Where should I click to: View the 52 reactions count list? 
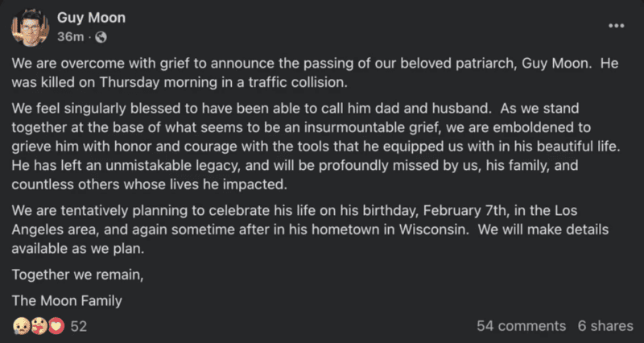pos(79,326)
